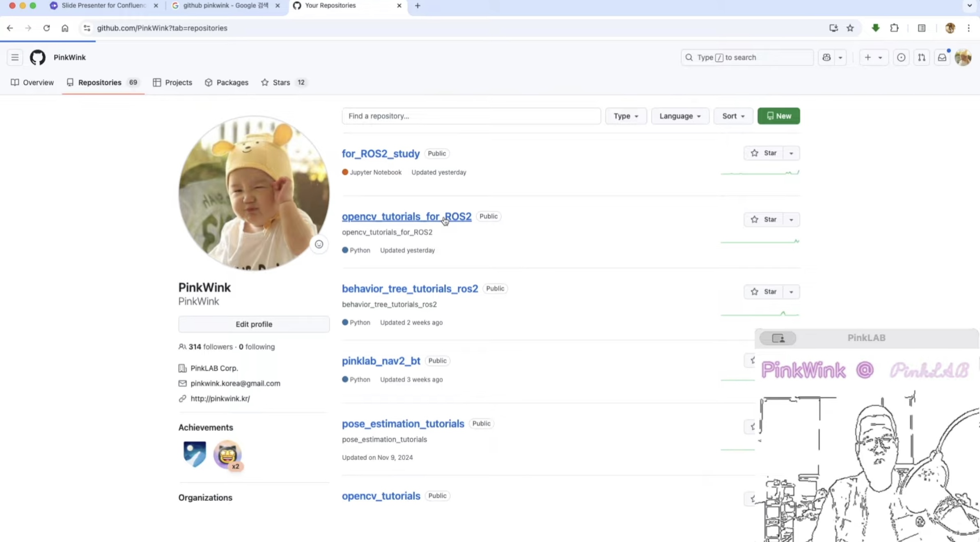Screen dimensions: 980x542
Task: Click the Find a repository field
Action: pyautogui.click(x=471, y=116)
